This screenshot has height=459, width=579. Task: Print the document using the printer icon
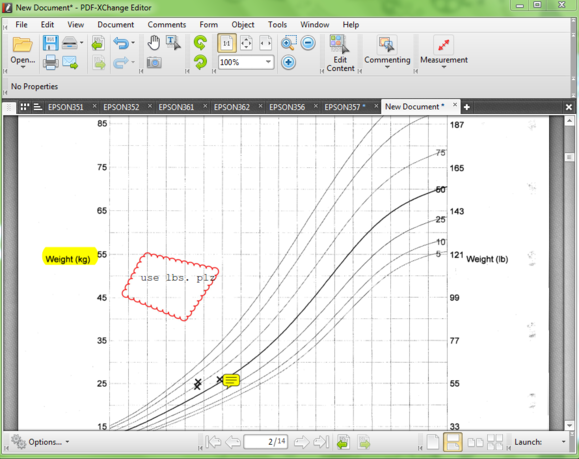point(51,62)
